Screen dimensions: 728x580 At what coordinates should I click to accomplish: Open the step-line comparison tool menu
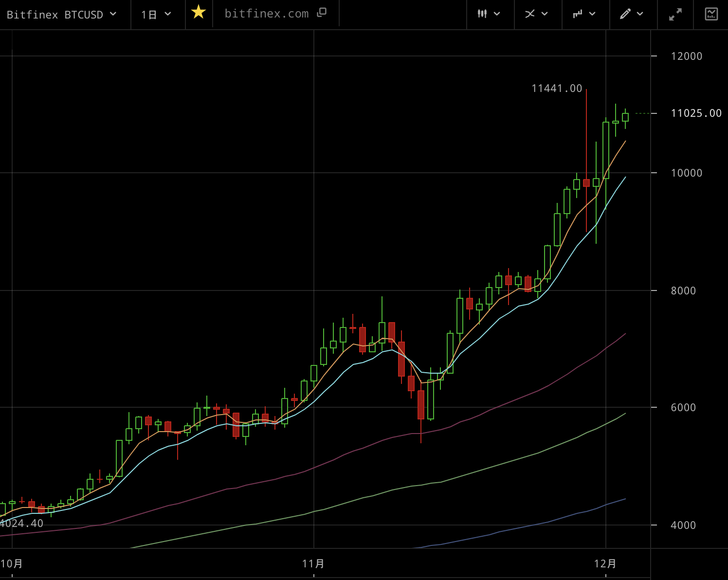(585, 14)
